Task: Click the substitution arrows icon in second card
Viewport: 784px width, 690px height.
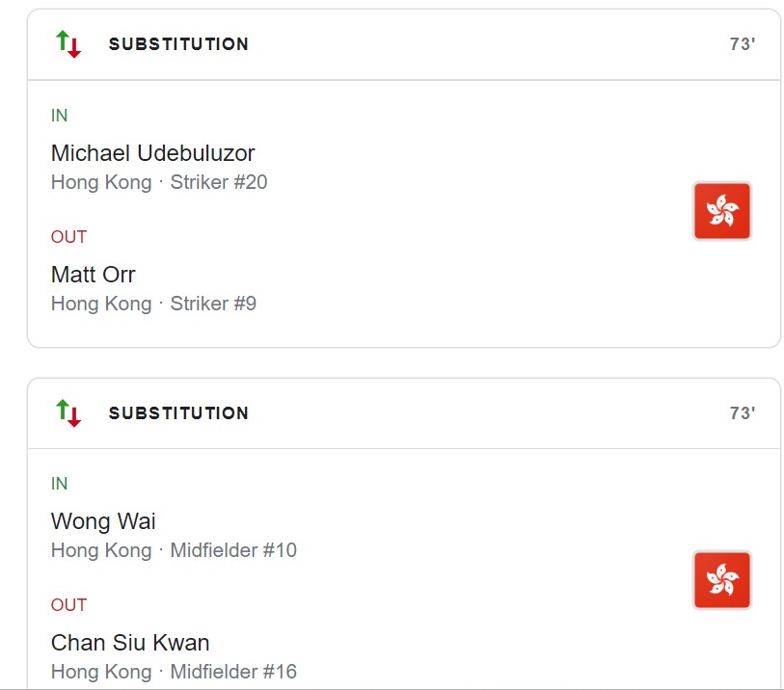Action: [68, 413]
